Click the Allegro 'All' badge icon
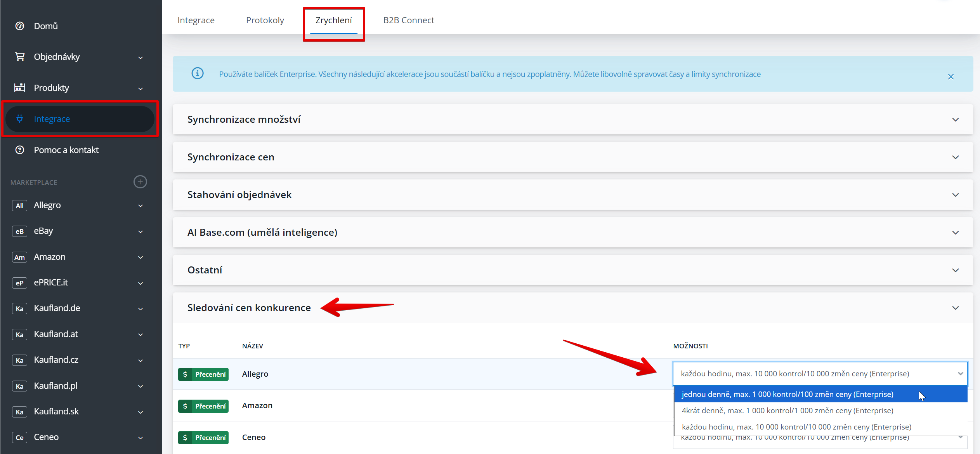The image size is (980, 454). point(20,205)
